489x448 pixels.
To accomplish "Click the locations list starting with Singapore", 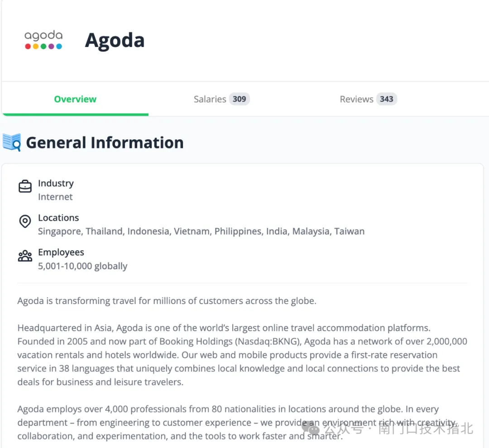I will click(201, 231).
